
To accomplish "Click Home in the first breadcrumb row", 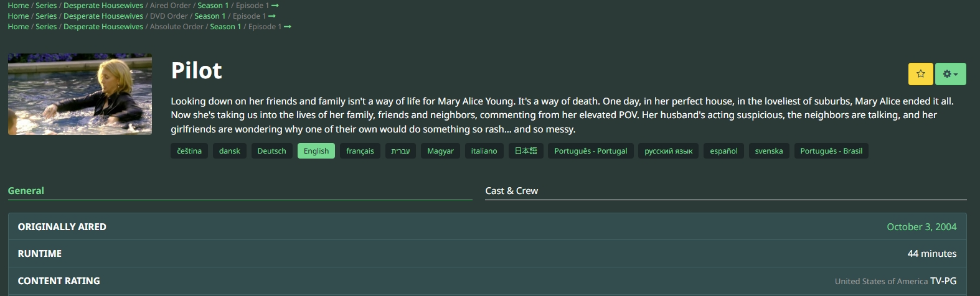I will 18,6.
